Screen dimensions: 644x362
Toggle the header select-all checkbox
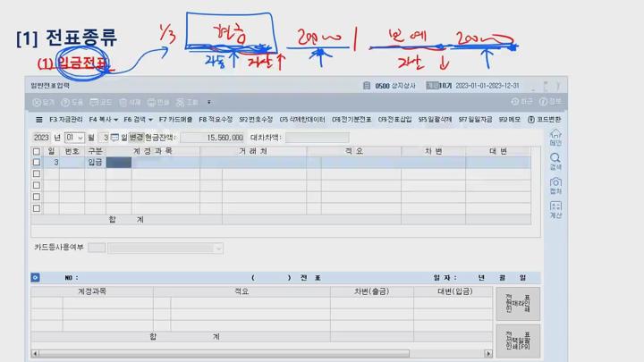point(37,151)
